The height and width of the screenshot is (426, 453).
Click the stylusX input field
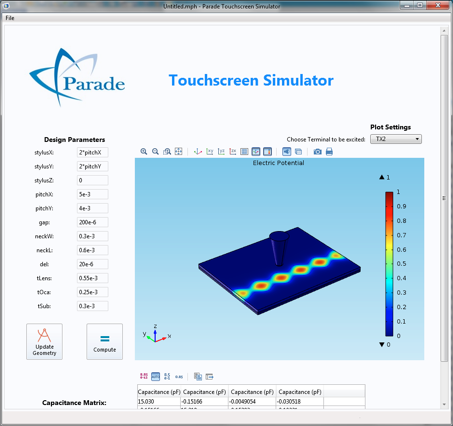coord(93,152)
